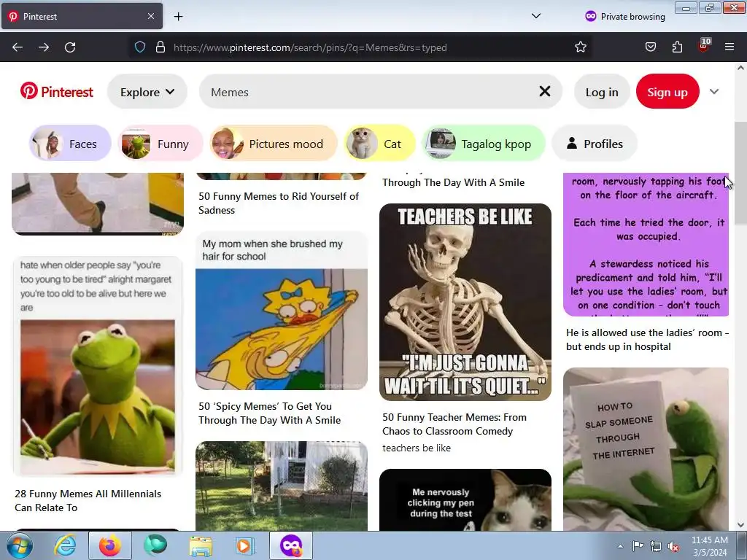Click the red Sign up button
747x560 pixels.
667,91
